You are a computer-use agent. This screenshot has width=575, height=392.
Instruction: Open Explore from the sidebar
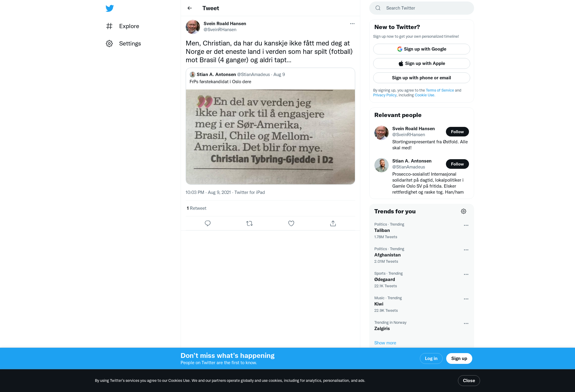pyautogui.click(x=122, y=26)
